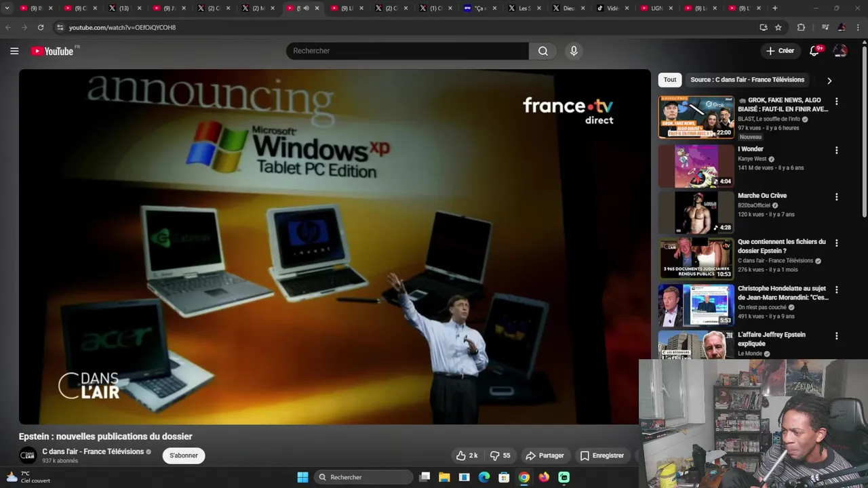Open options for L'affaire Jeffrey Epstein video
This screenshot has width=868, height=488.
(836, 335)
